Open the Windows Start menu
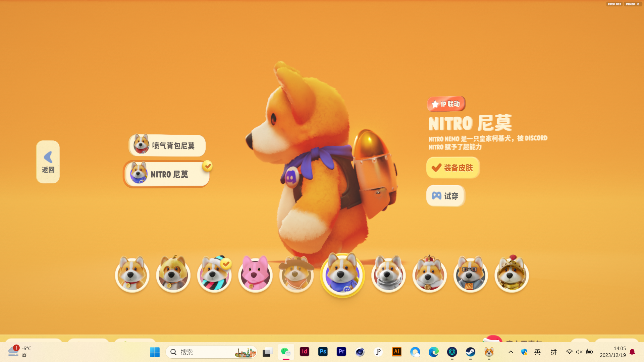Image resolution: width=644 pixels, height=362 pixels. click(x=155, y=352)
